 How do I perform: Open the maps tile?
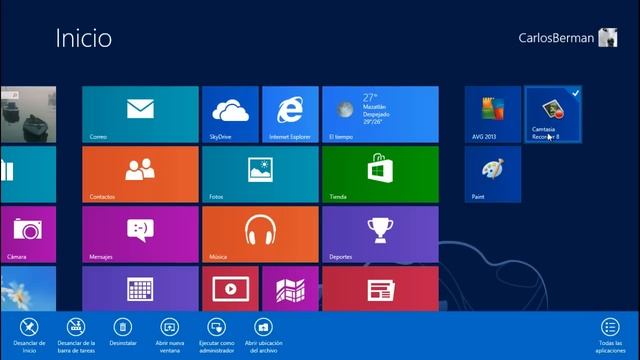click(290, 289)
